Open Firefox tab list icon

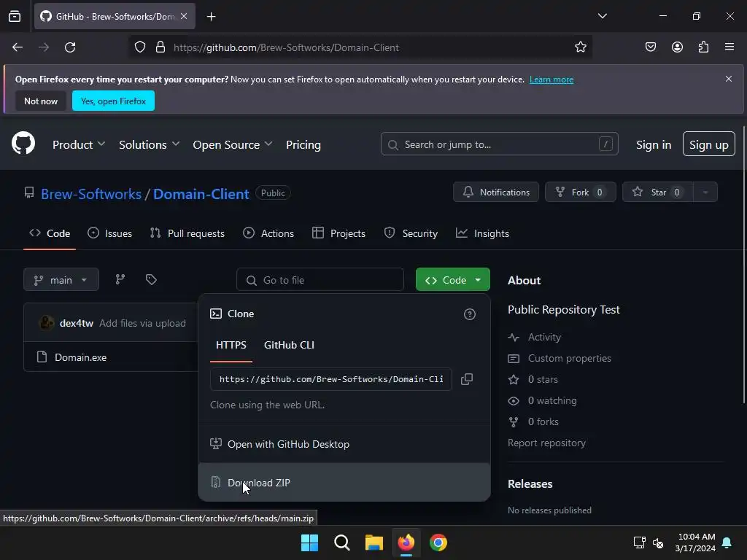click(15, 16)
